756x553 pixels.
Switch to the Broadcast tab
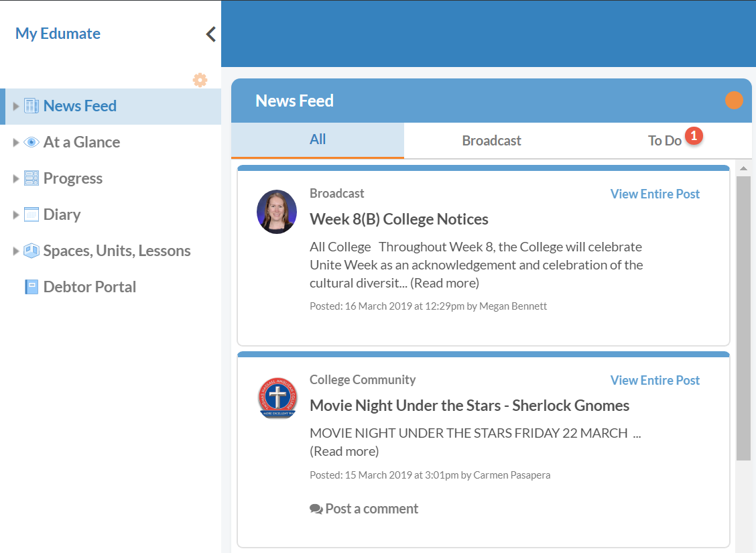click(491, 141)
